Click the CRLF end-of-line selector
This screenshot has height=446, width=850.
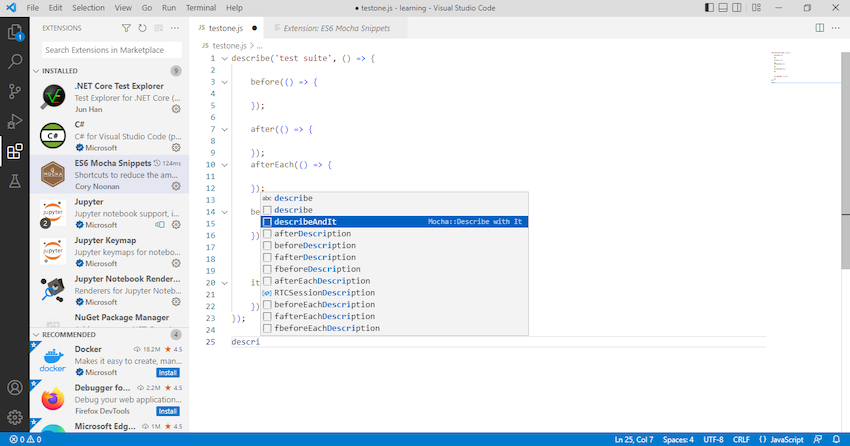pyautogui.click(x=741, y=439)
